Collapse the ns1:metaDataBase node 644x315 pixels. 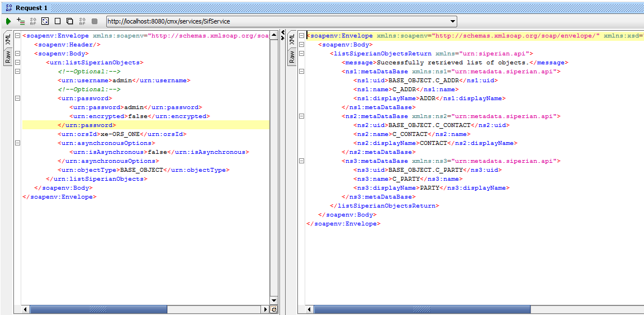click(x=301, y=72)
